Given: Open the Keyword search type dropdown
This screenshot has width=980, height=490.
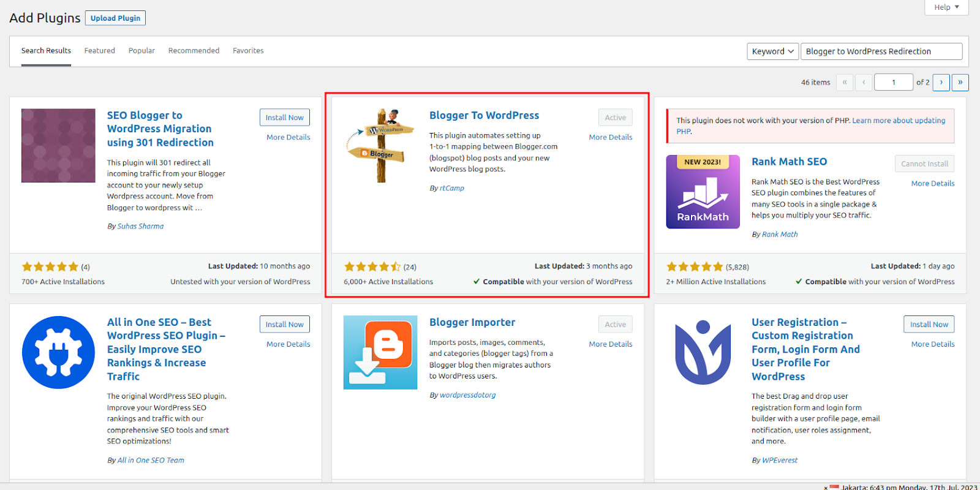Looking at the screenshot, I should pos(773,51).
